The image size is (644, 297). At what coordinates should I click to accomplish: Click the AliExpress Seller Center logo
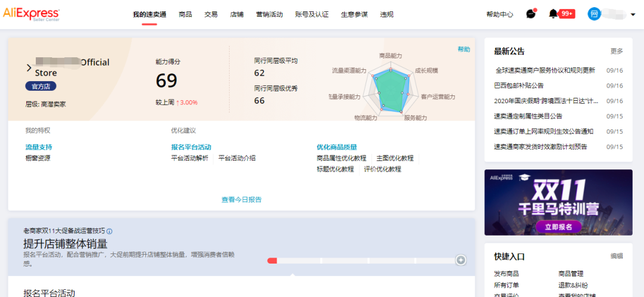[x=31, y=14]
